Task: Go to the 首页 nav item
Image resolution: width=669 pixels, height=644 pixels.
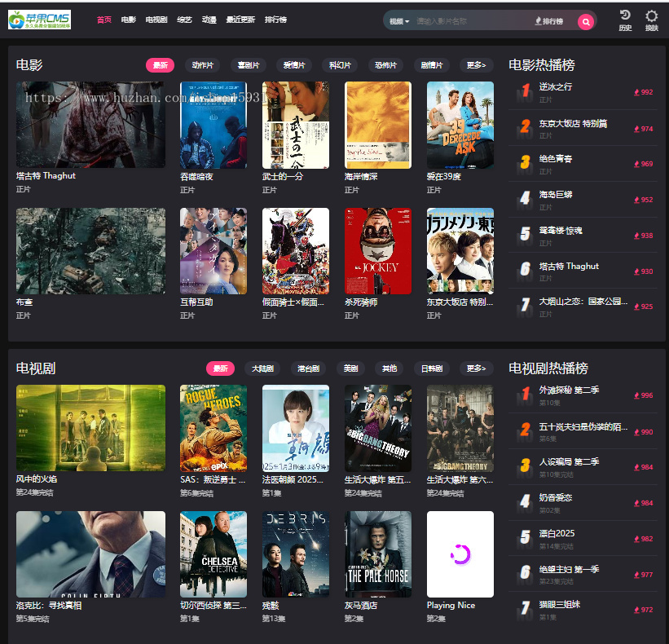Action: 104,20
